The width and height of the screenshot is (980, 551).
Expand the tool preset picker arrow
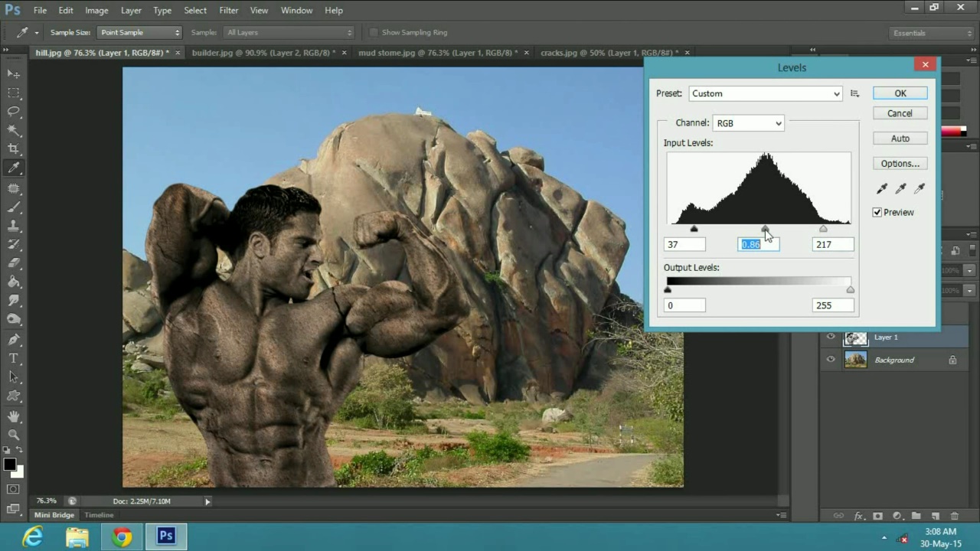coord(36,33)
